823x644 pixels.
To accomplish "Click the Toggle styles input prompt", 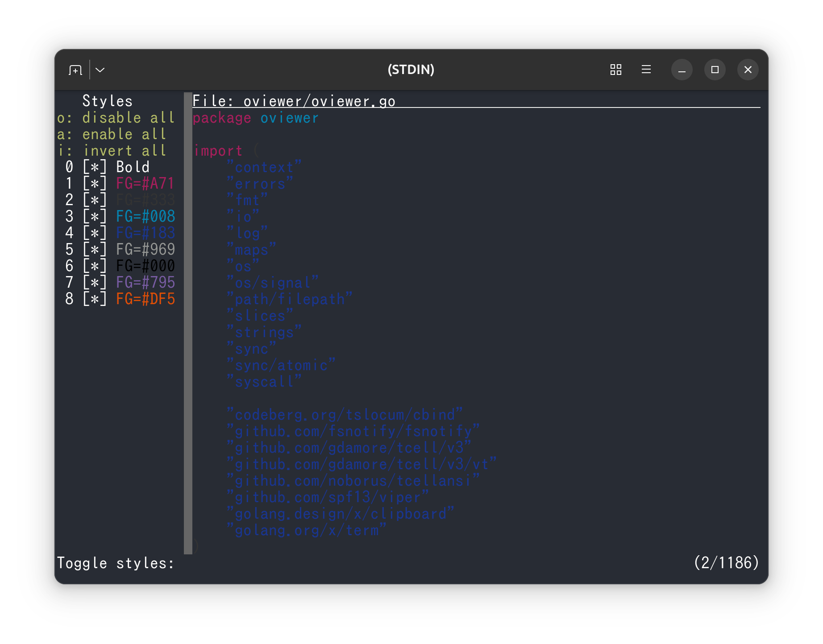I will [x=116, y=563].
